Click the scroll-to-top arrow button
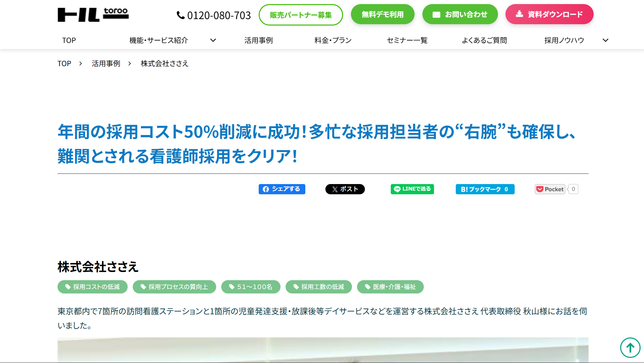644x363 pixels. (x=630, y=347)
